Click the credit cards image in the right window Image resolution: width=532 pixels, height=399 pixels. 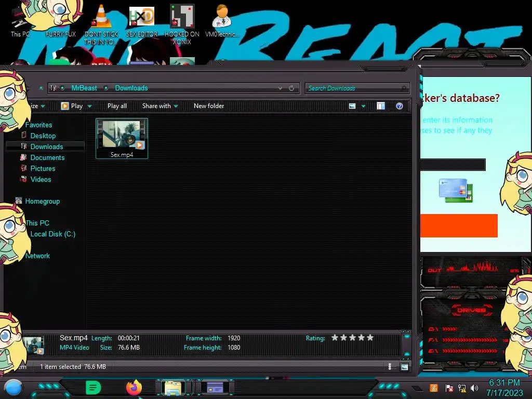click(x=456, y=190)
